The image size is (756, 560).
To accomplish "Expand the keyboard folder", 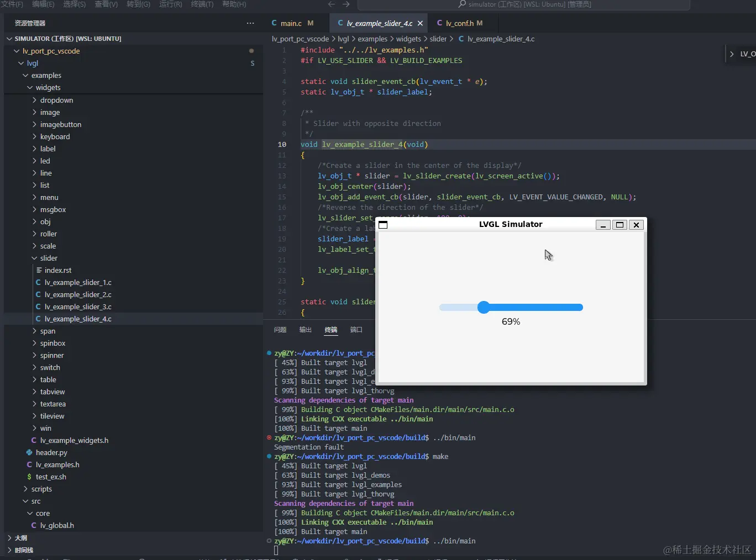I will click(x=34, y=136).
